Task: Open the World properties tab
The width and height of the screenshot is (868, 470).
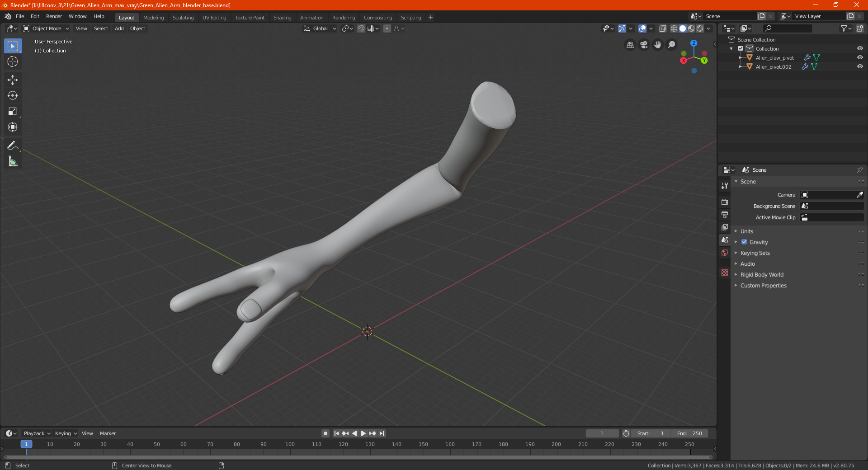Action: [x=725, y=253]
